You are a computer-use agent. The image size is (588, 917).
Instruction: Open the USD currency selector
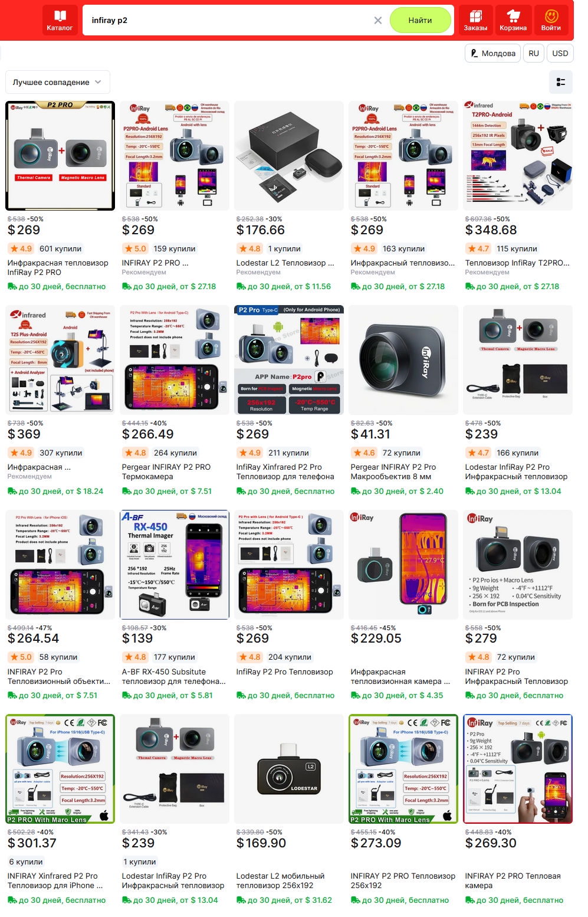[x=560, y=53]
